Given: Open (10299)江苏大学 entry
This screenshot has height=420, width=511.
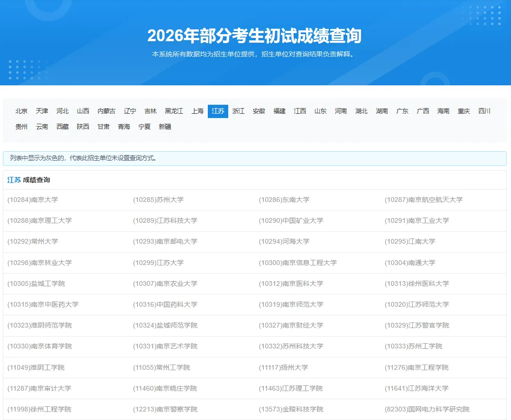Looking at the screenshot, I should (158, 263).
